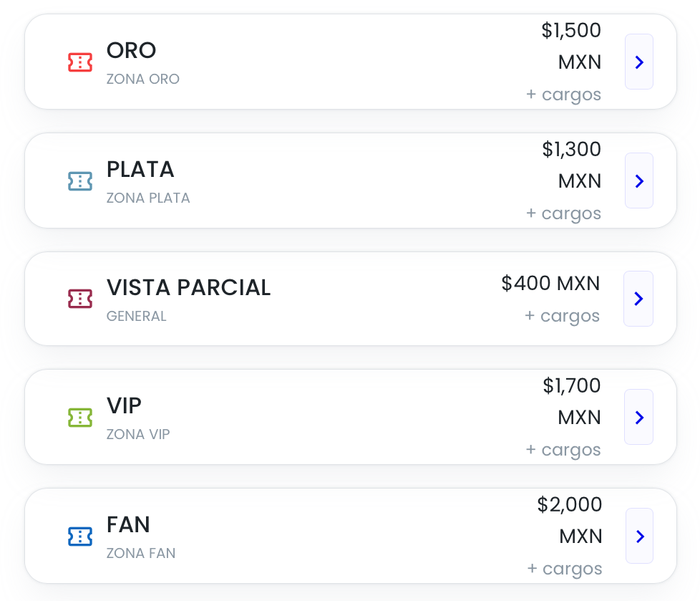Expand ORO zone with chevron arrow

639,62
